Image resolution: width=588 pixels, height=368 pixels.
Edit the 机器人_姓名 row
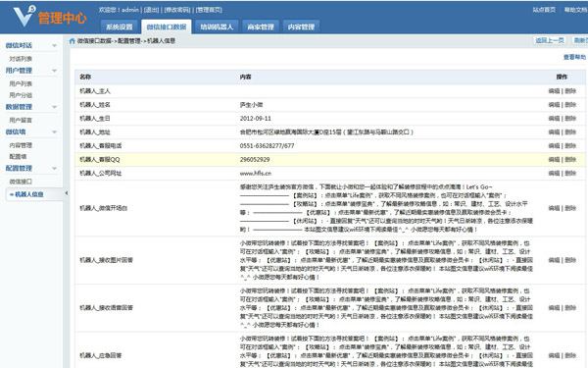coord(554,105)
